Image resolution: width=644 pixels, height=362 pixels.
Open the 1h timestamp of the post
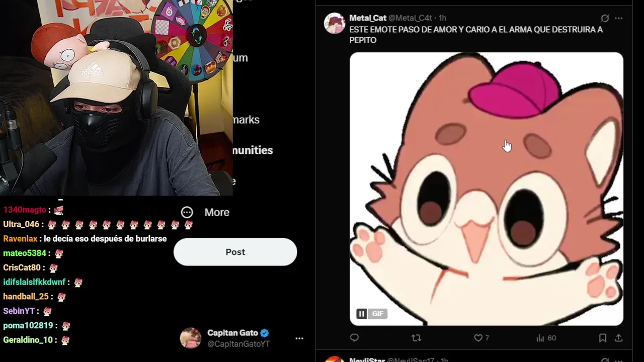[442, 18]
